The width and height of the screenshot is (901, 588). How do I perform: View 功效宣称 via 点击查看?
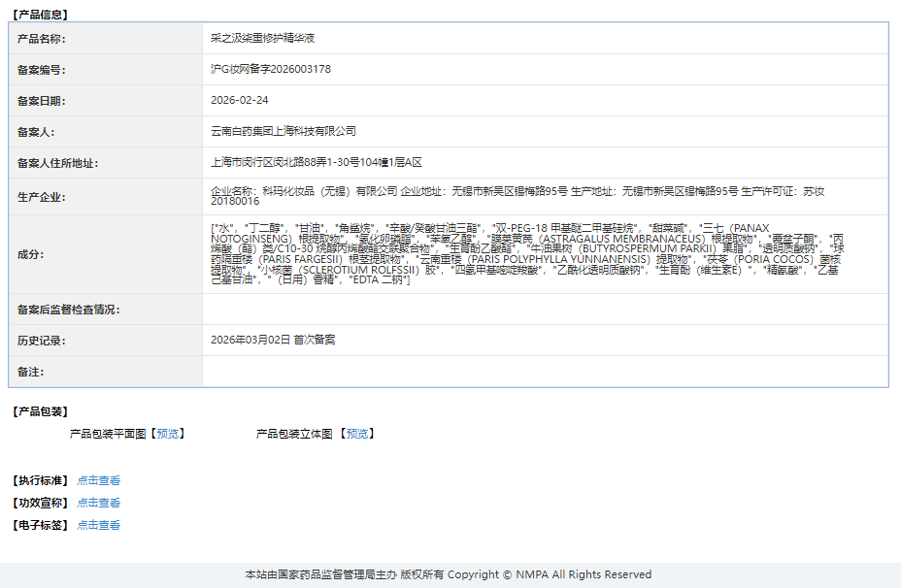point(99,503)
